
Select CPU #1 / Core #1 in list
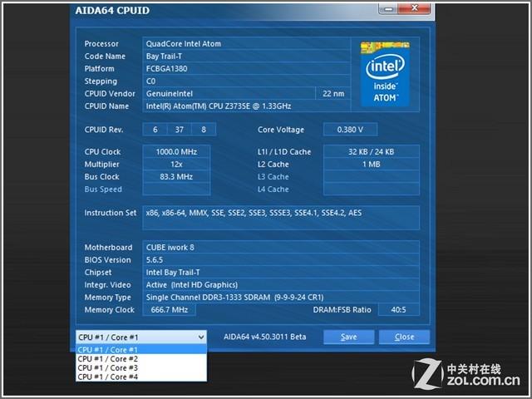click(141, 350)
